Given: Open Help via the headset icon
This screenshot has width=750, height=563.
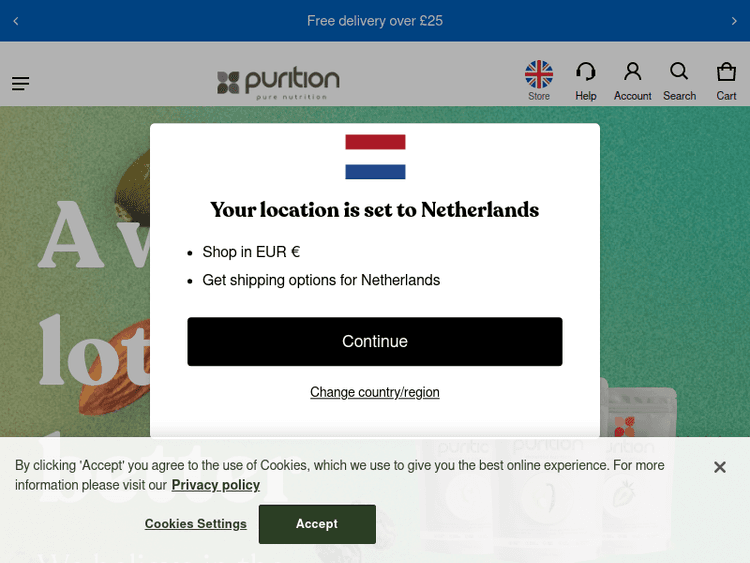Looking at the screenshot, I should tap(586, 76).
